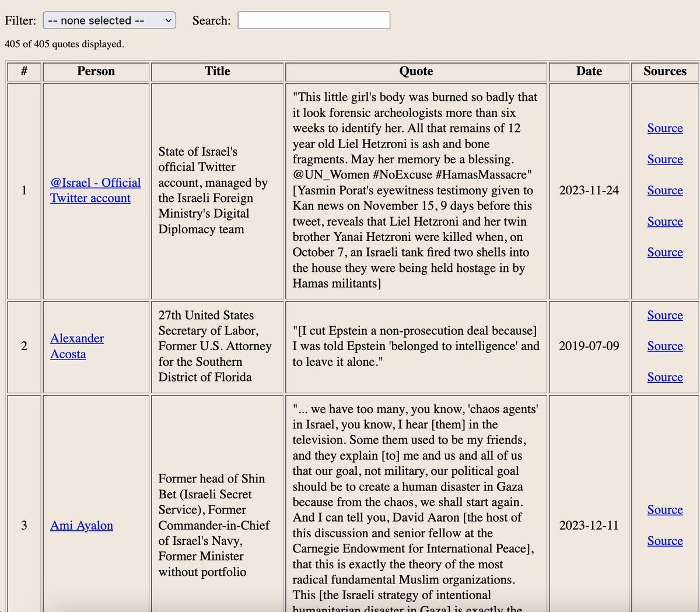Open the first Source link for Ami Ayalon
The width and height of the screenshot is (700, 612).
665,509
